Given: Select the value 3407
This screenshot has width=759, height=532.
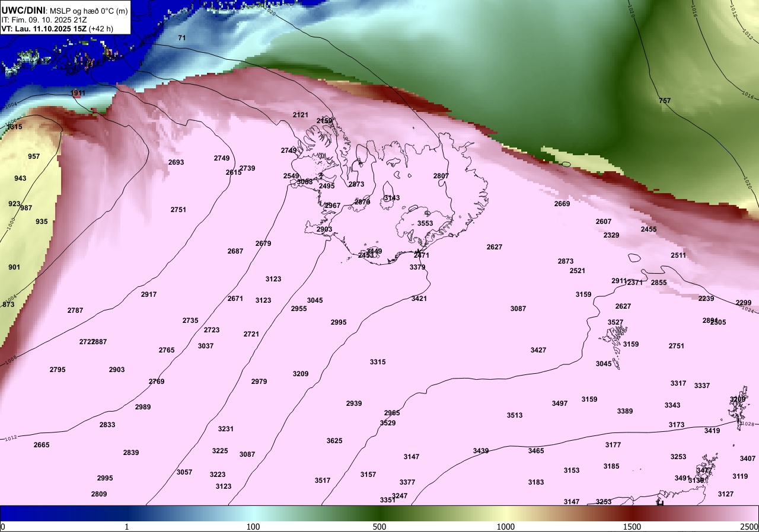Looking at the screenshot, I should (x=748, y=459).
